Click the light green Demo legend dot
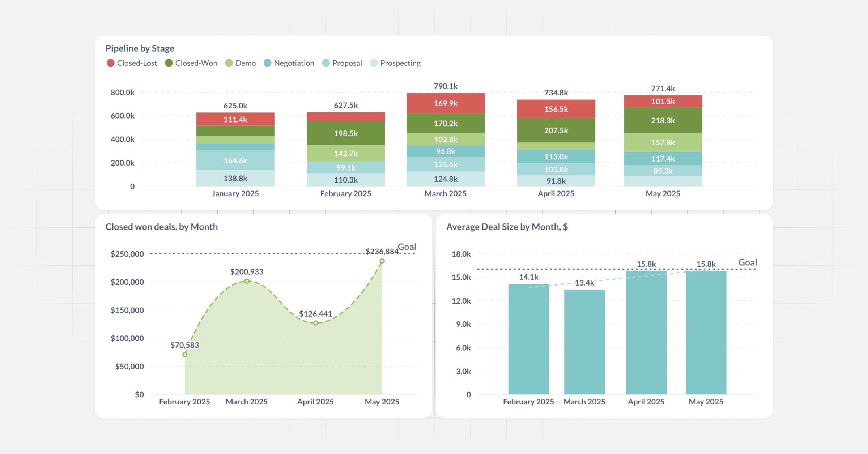 (229, 63)
